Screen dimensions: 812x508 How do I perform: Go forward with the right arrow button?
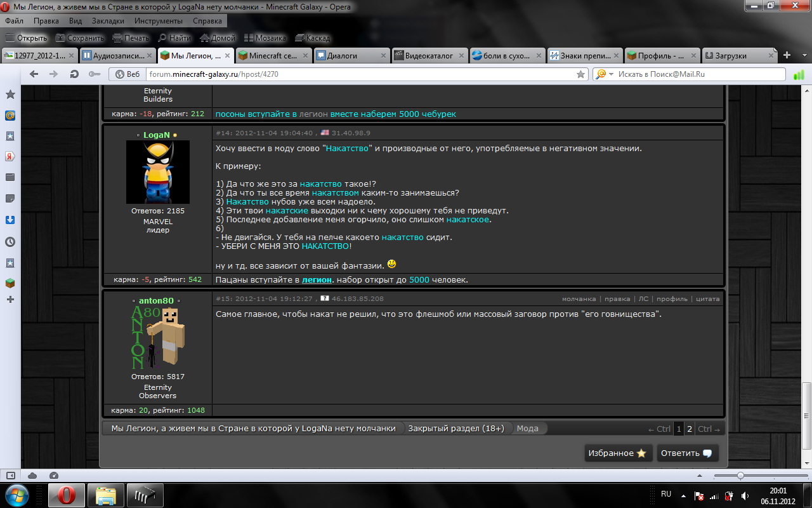(x=54, y=74)
